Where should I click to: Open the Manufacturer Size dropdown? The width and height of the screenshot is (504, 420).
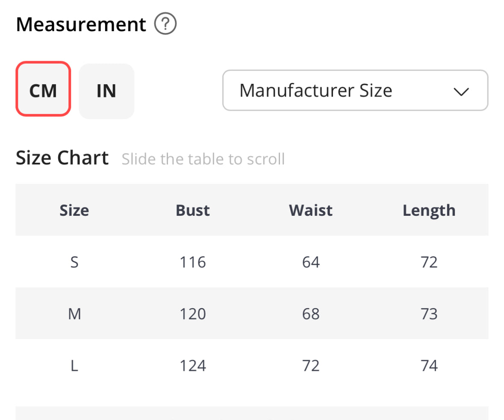point(355,91)
